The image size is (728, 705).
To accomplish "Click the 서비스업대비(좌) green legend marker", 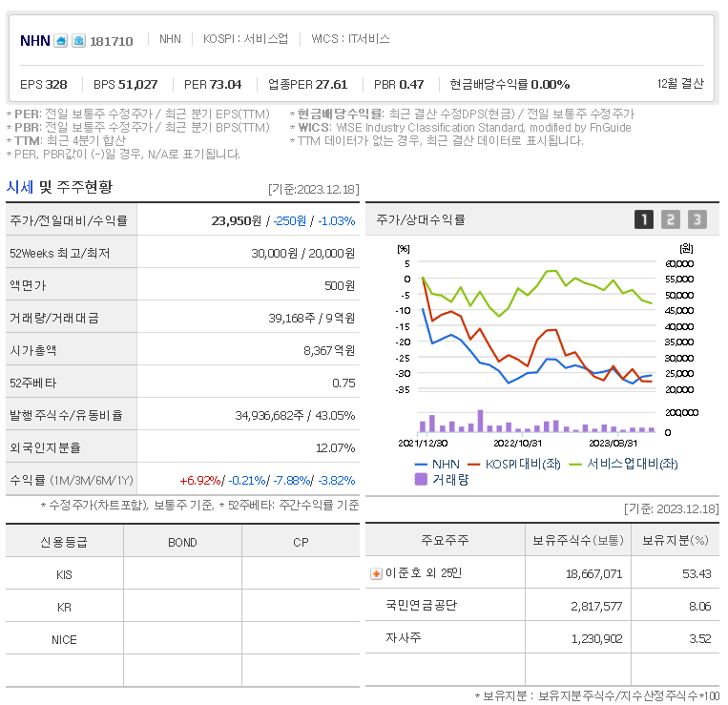I will (575, 465).
